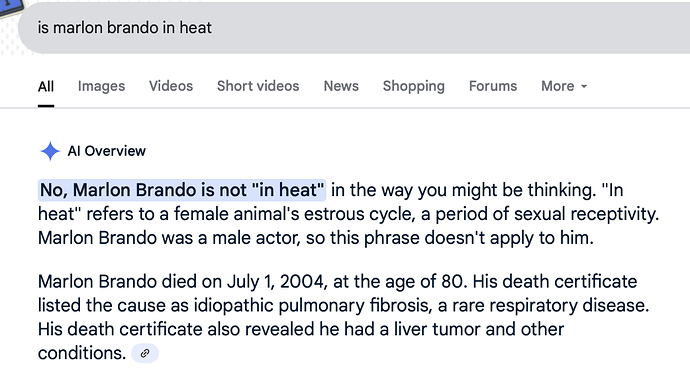Open the Short videos tab

coord(258,86)
